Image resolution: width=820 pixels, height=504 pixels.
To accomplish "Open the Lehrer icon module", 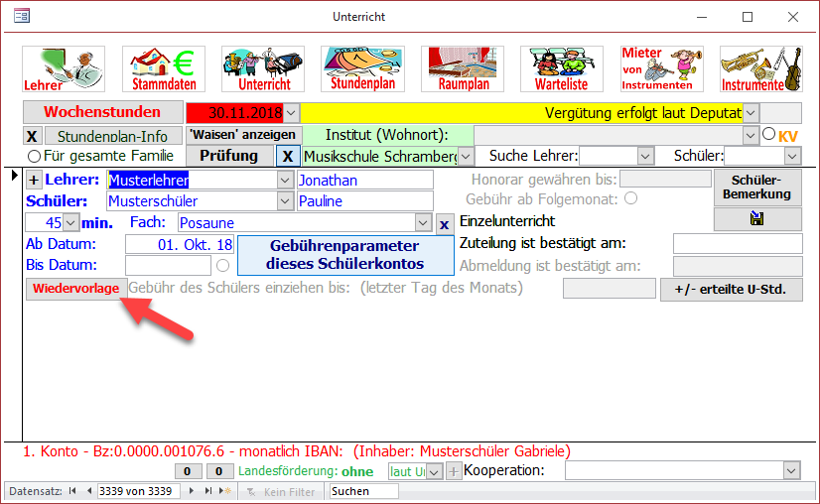I will [64, 68].
